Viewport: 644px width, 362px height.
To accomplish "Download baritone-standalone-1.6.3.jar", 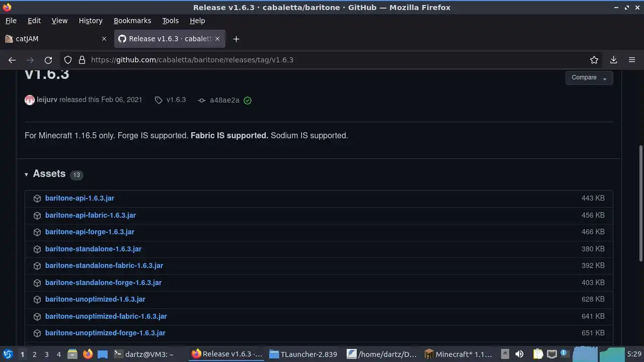I will click(93, 249).
